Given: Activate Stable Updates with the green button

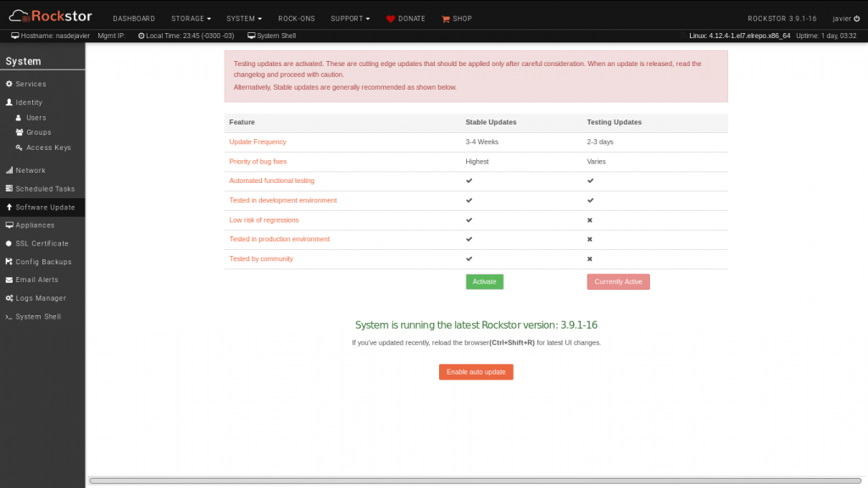Looking at the screenshot, I should (484, 281).
